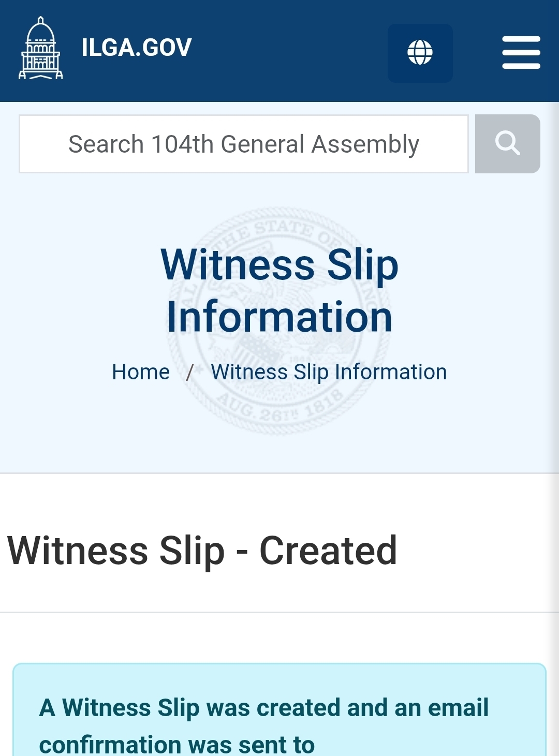
Task: Click the ILGA.GOV site title
Action: coord(137,48)
